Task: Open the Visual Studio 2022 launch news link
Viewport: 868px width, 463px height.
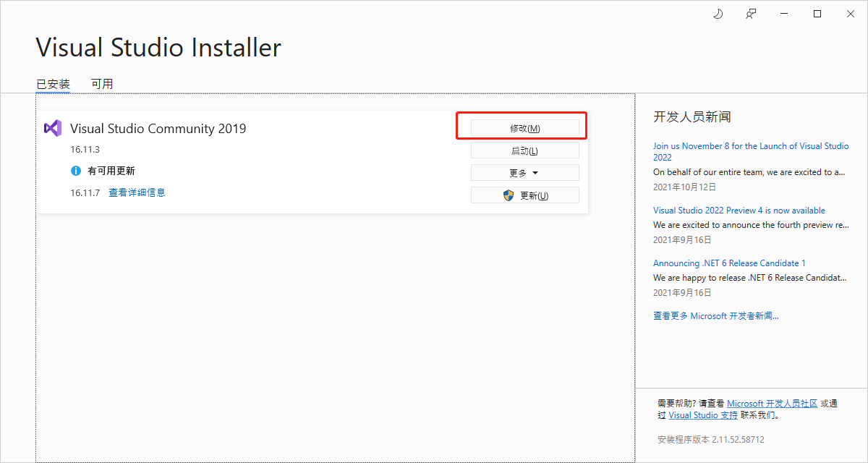Action: (x=751, y=151)
